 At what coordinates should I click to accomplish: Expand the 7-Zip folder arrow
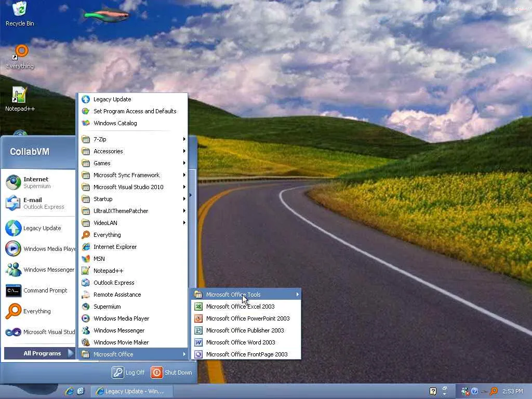tap(184, 139)
